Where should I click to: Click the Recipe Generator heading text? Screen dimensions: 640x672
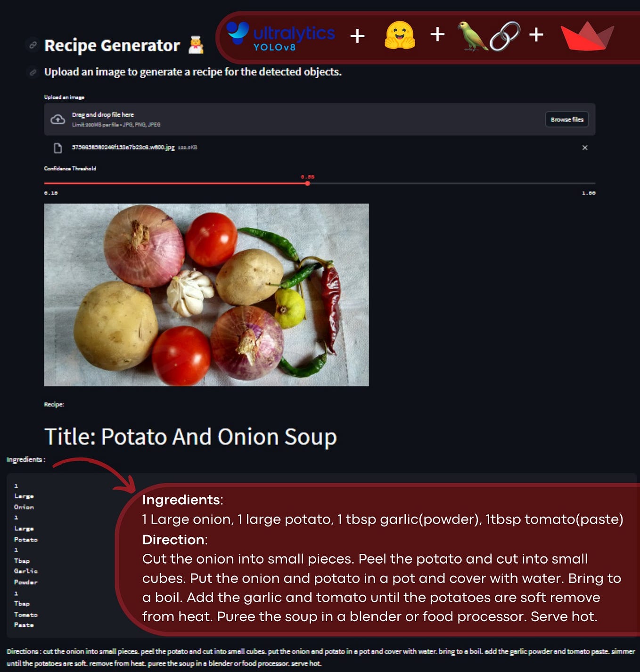[112, 45]
